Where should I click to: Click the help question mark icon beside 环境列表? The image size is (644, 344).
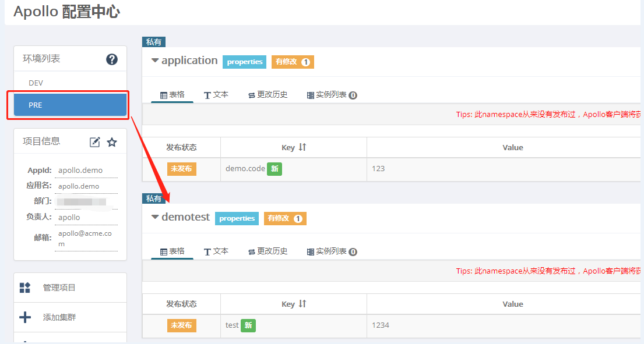point(111,58)
